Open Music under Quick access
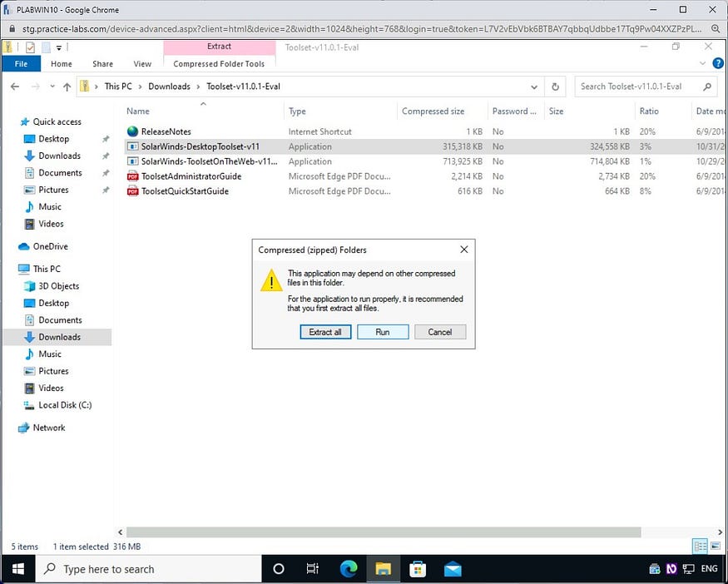This screenshot has width=728, height=584. [x=50, y=206]
